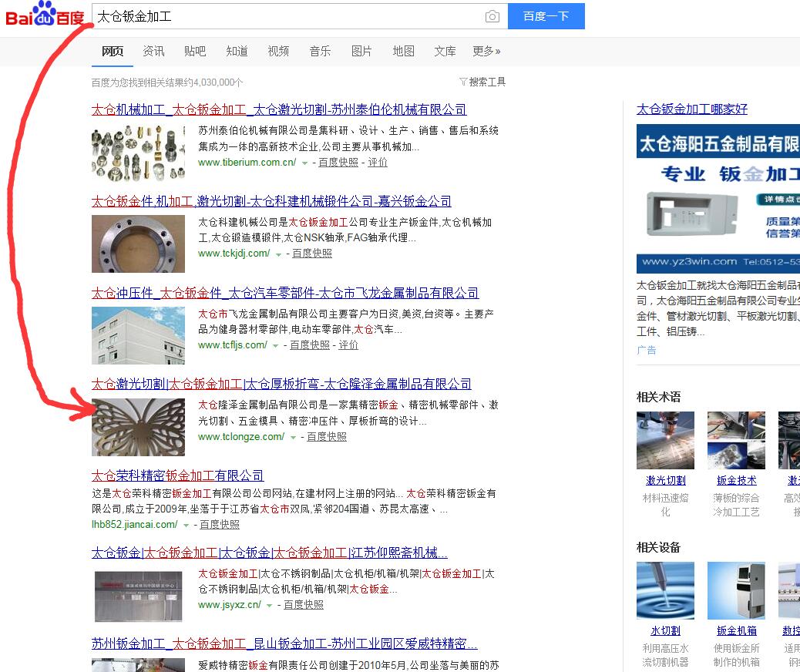Image resolution: width=800 pixels, height=672 pixels.
Task: Click 评价 for tiberium.com.cn result
Action: pyautogui.click(x=378, y=163)
